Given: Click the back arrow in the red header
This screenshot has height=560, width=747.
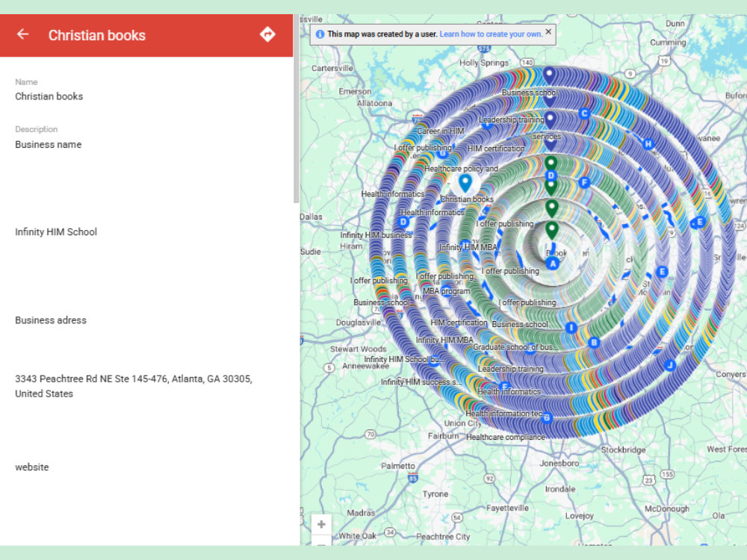Looking at the screenshot, I should (x=23, y=34).
